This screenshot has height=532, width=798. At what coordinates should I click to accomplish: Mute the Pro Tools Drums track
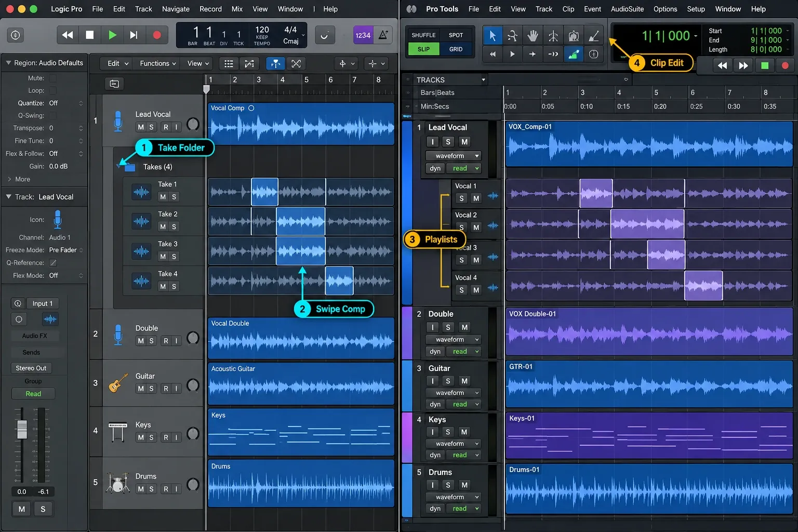pyautogui.click(x=464, y=485)
